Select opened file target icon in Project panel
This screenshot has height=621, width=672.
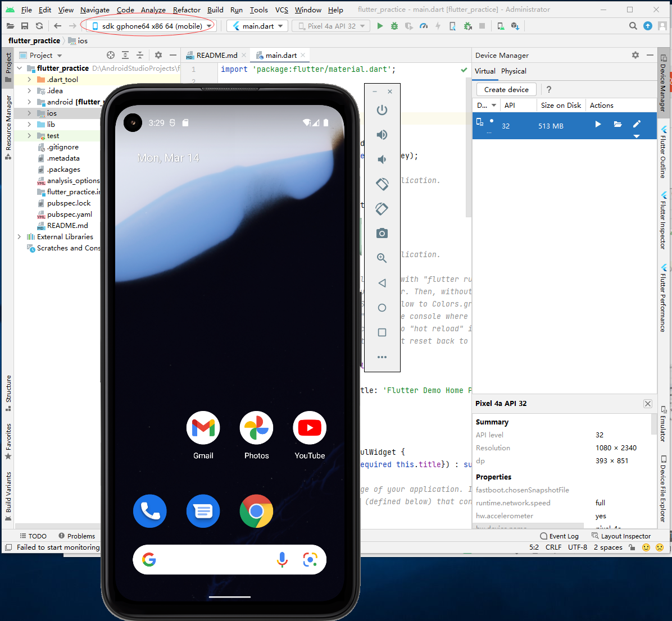(x=111, y=55)
